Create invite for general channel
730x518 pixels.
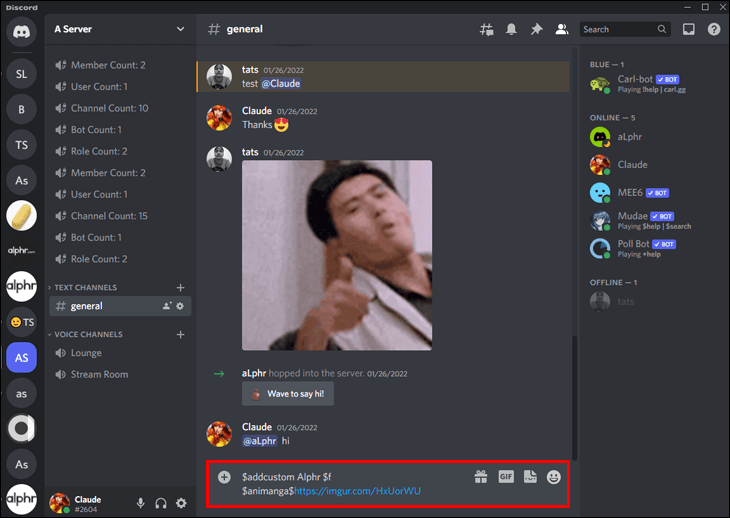click(x=167, y=306)
